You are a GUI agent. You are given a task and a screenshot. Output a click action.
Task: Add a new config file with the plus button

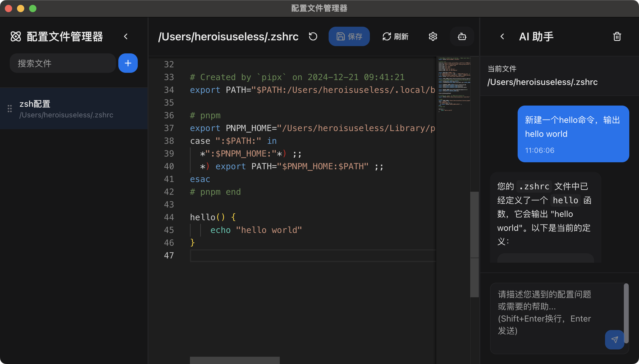click(128, 63)
